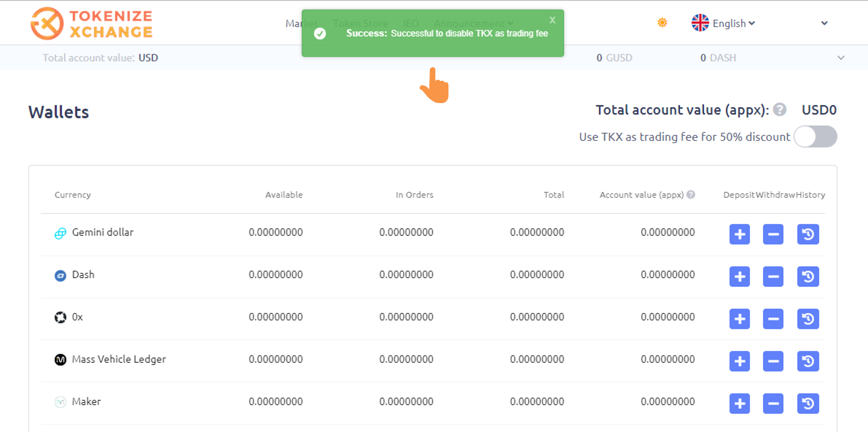Select the Dash currency name
Screen dimensions: 868x432
click(83, 275)
